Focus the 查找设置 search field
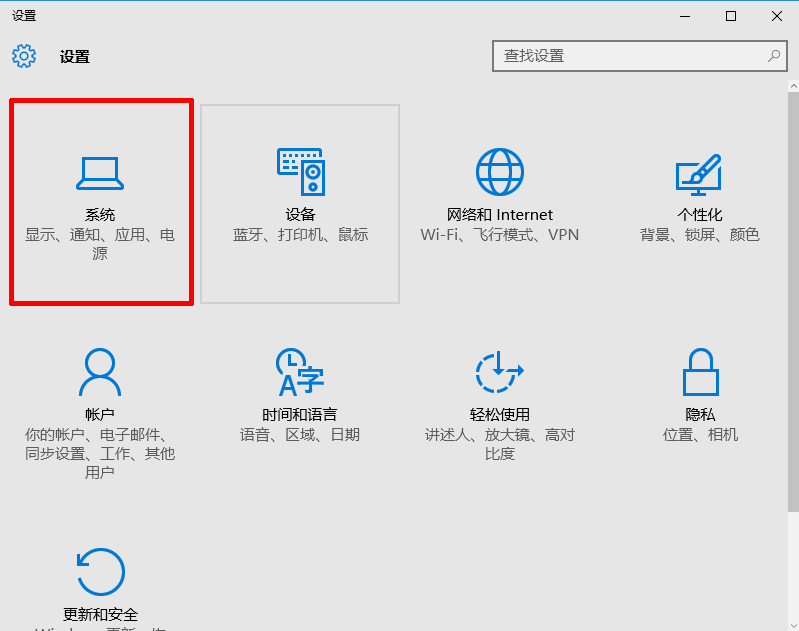Image resolution: width=799 pixels, height=631 pixels. point(628,56)
